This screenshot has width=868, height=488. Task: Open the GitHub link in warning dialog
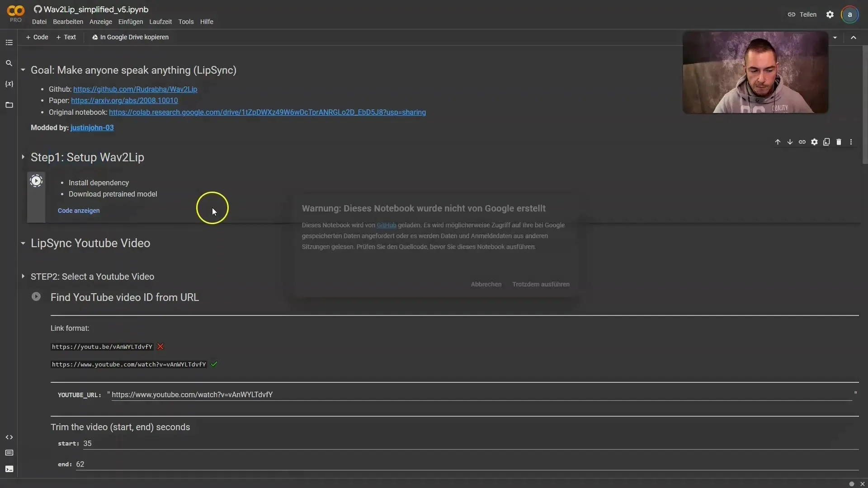387,225
